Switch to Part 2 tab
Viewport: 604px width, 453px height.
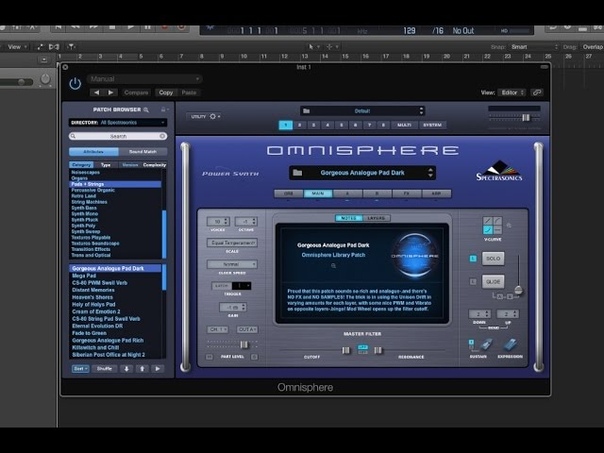pos(300,125)
